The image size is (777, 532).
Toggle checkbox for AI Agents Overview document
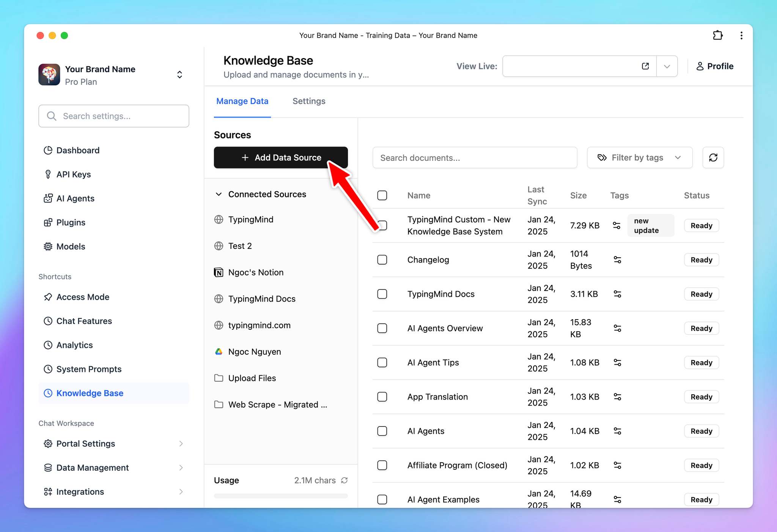pos(383,328)
